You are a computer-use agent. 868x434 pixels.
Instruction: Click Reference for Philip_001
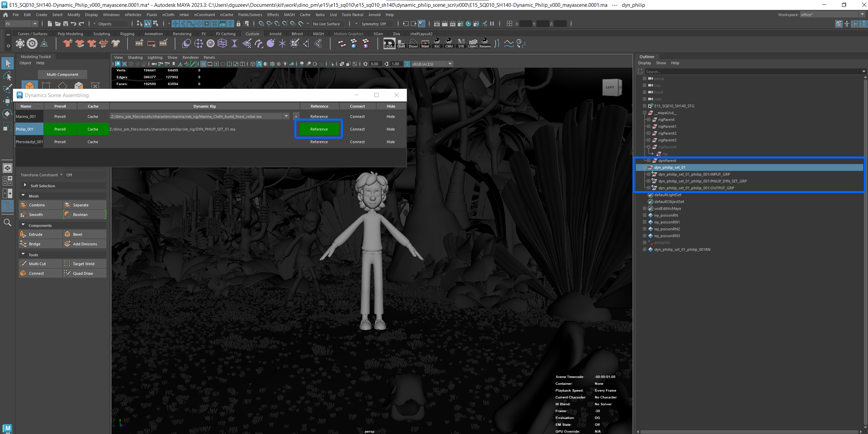319,129
